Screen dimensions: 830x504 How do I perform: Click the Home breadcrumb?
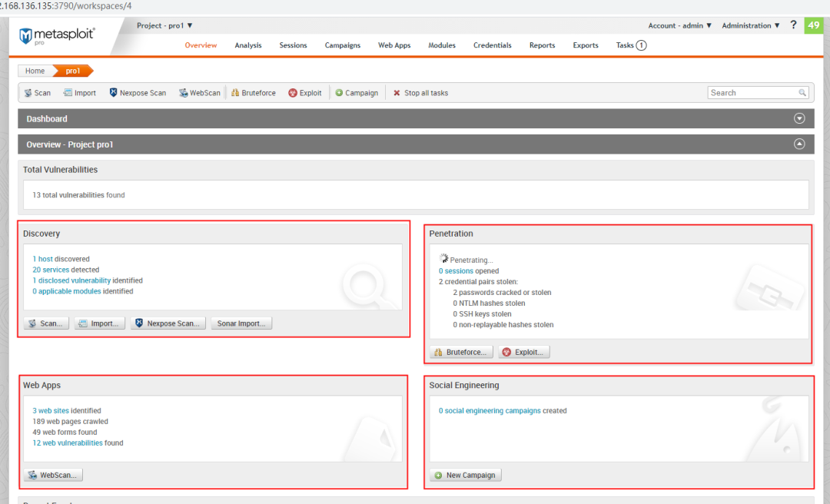pyautogui.click(x=35, y=71)
